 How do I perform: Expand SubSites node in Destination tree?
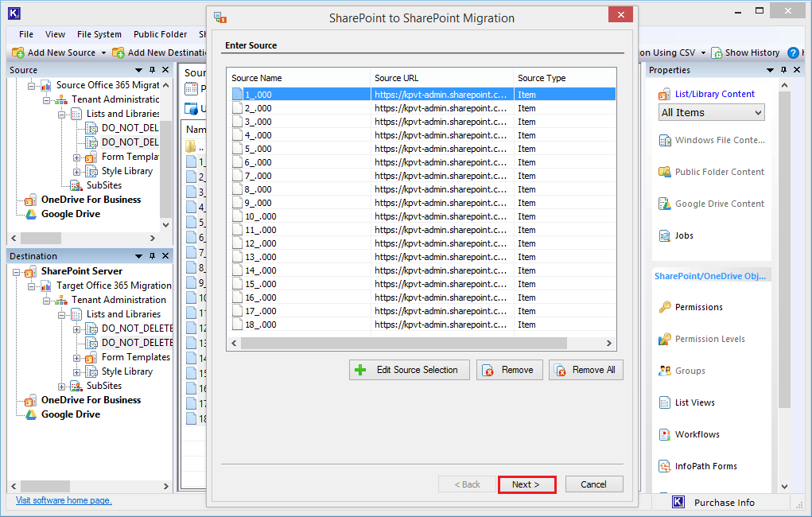point(61,387)
